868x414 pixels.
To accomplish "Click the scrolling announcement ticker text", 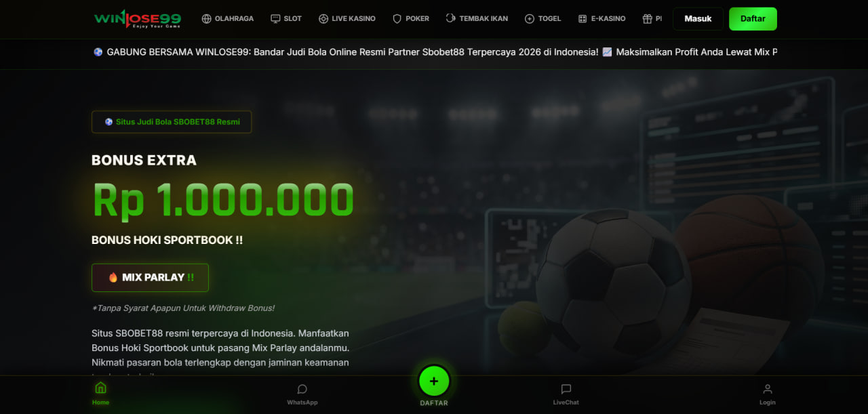I will coord(435,52).
